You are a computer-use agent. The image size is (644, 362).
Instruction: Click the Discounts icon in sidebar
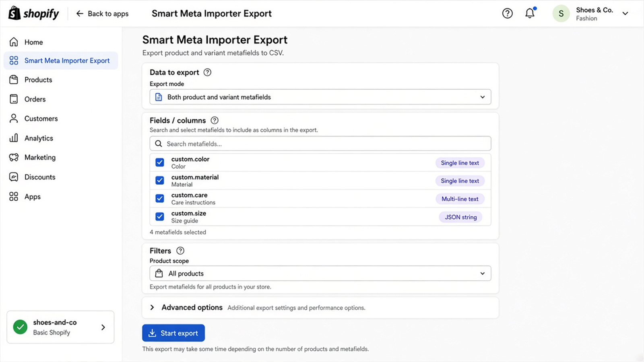tap(14, 177)
